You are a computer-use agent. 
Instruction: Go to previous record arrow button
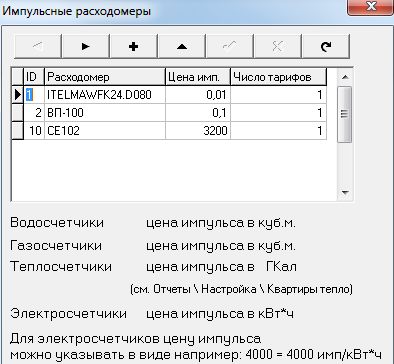click(x=38, y=46)
